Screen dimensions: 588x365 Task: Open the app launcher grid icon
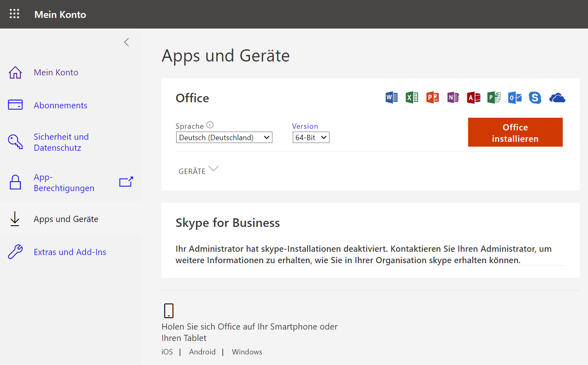point(14,14)
